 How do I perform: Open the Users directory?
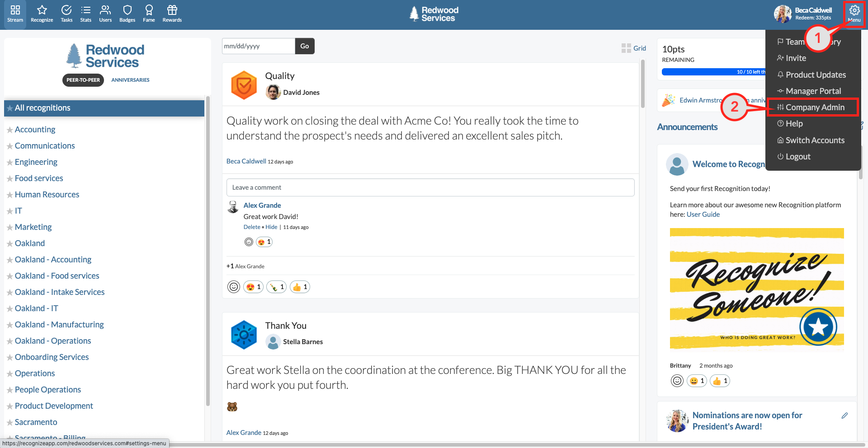click(x=105, y=14)
